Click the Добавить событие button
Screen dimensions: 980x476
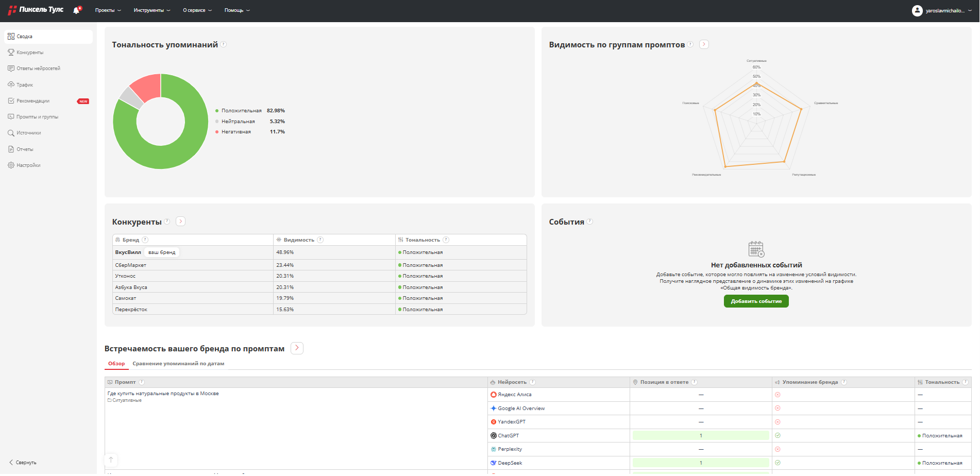(x=756, y=301)
